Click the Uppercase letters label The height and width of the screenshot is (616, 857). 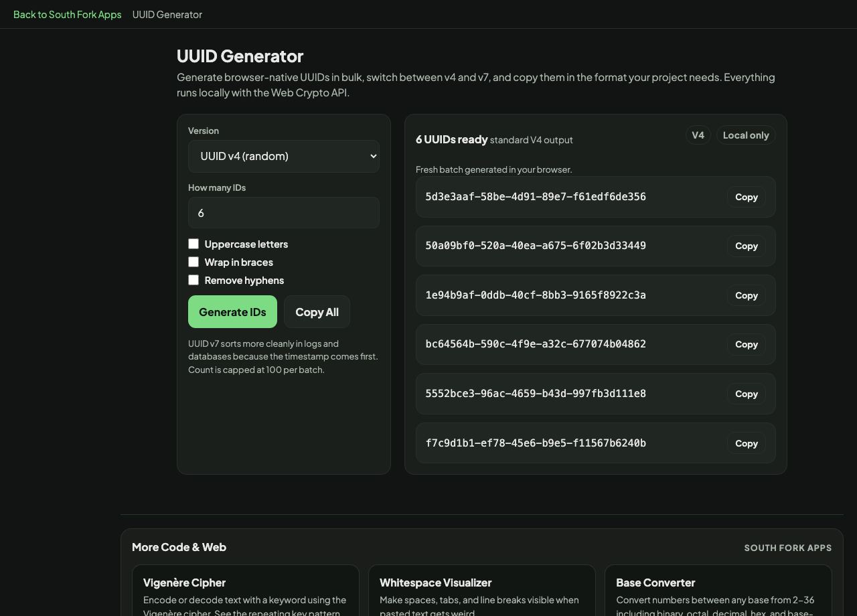pos(246,244)
